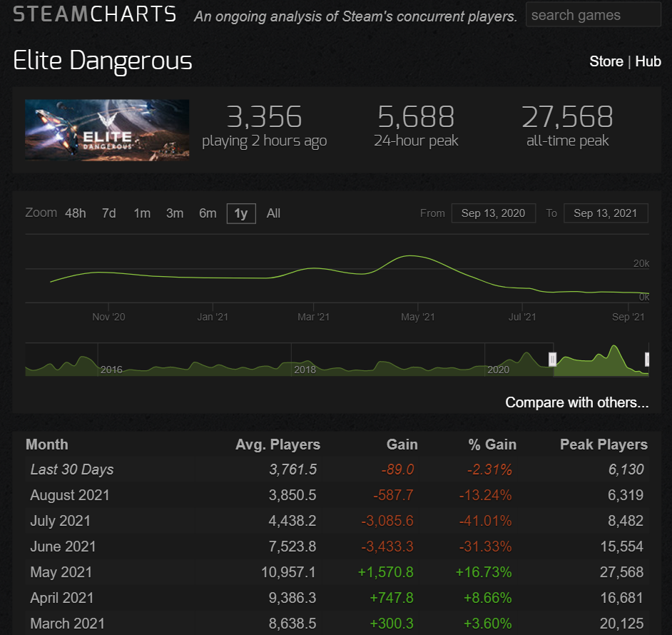The height and width of the screenshot is (635, 672).
Task: Select the Last 30 Days row label
Action: tap(72, 469)
